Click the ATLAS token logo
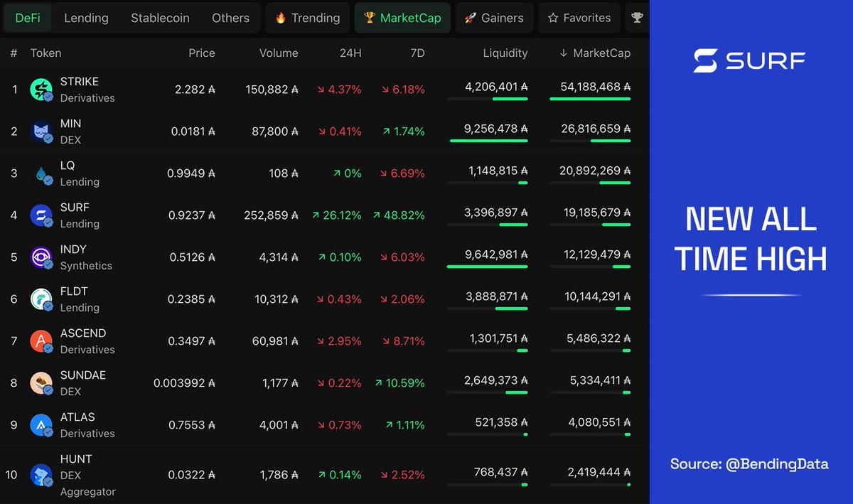This screenshot has width=853, height=504. pyautogui.click(x=41, y=425)
